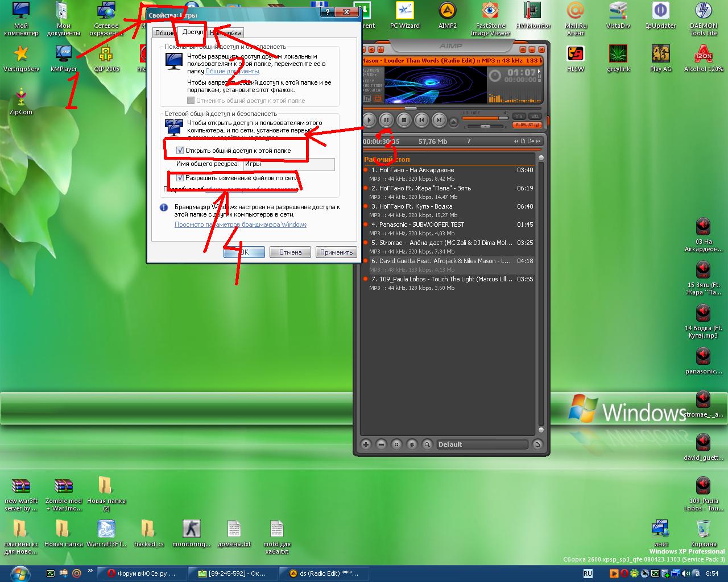Screen dimensions: 728x582
Task: Pause playback in AIMP player
Action: (x=386, y=120)
